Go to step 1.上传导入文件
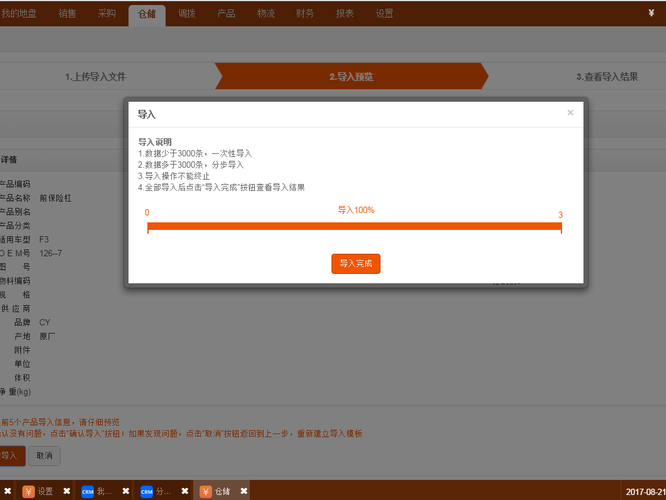This screenshot has height=500, width=666. 95,77
